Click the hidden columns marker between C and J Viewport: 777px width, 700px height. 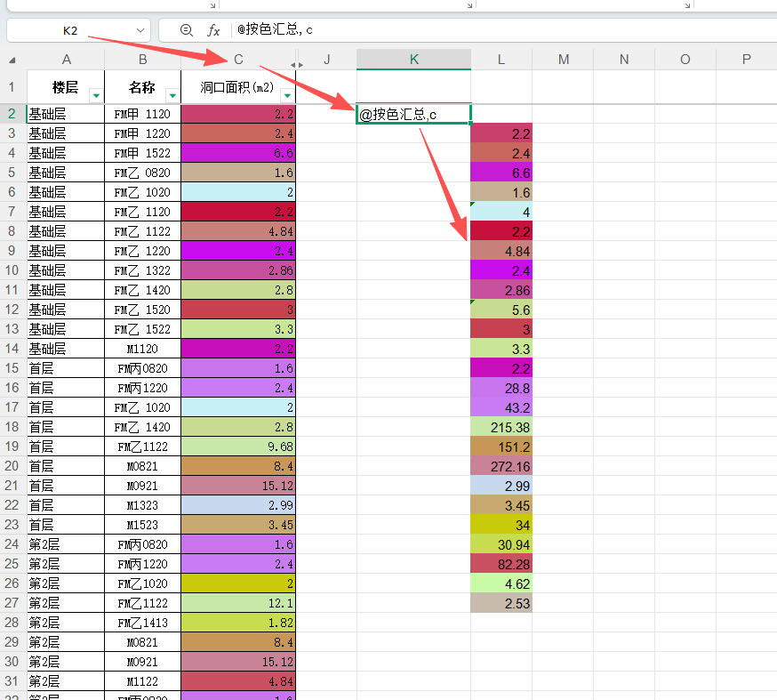pyautogui.click(x=297, y=64)
